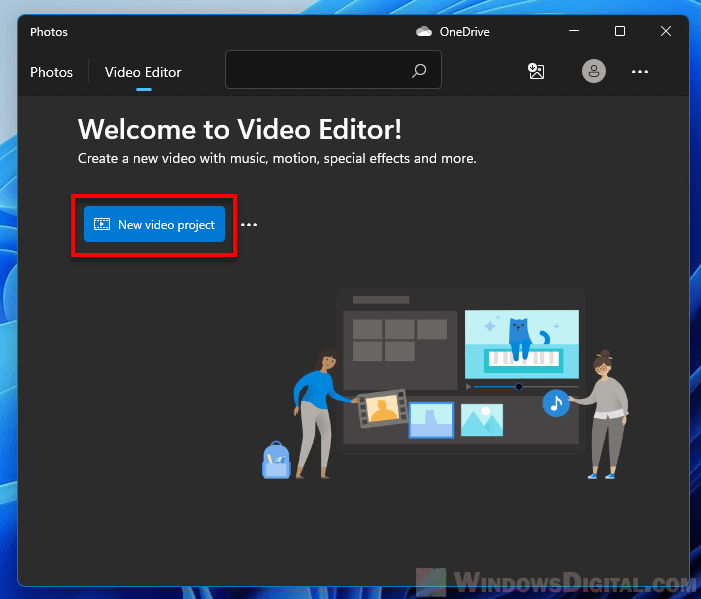The height and width of the screenshot is (599, 701).
Task: Open the Import photos icon
Action: [536, 71]
